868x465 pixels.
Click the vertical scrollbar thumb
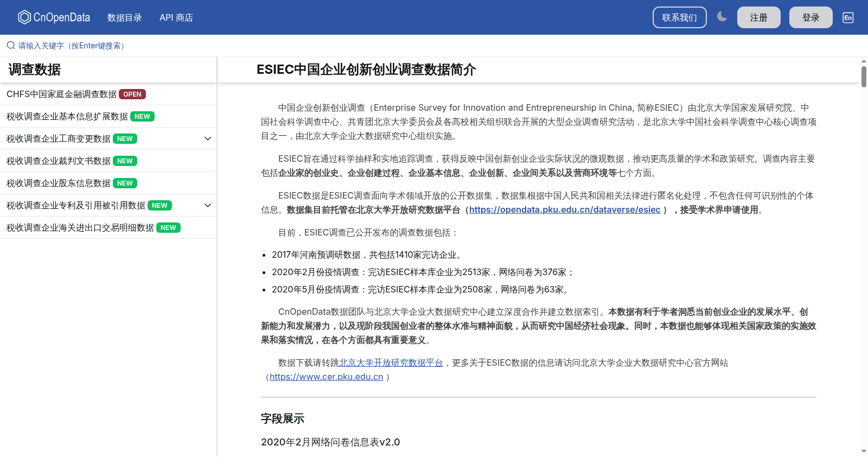point(864,76)
